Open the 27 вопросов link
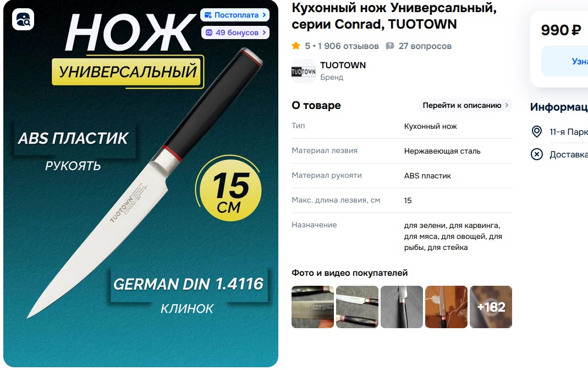The image size is (588, 370). pos(425,46)
